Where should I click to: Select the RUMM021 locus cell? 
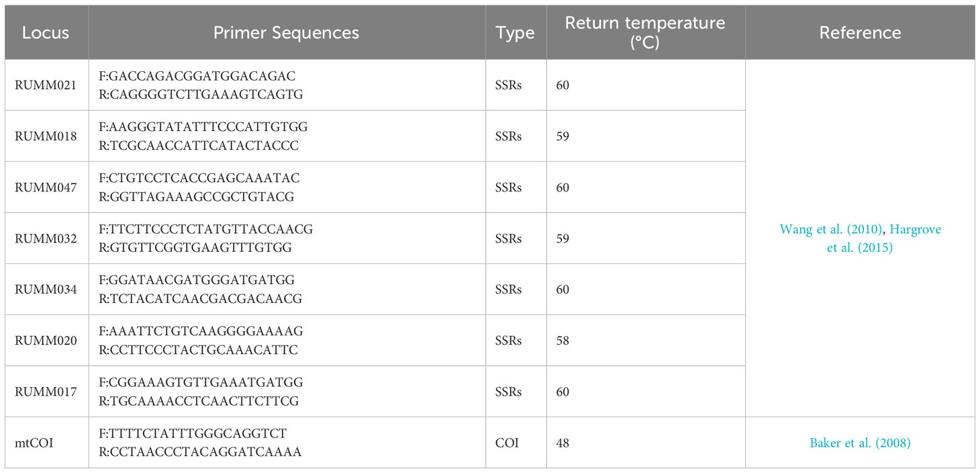[x=46, y=85]
